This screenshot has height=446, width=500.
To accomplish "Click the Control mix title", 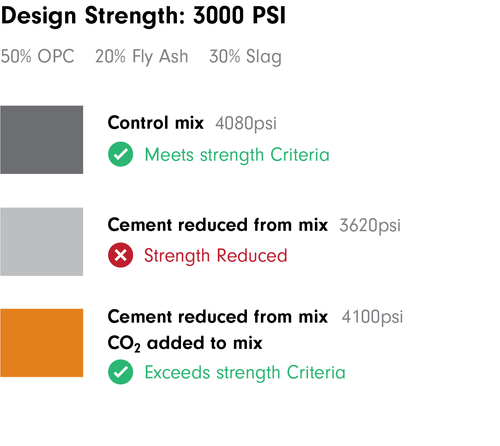I will (155, 123).
